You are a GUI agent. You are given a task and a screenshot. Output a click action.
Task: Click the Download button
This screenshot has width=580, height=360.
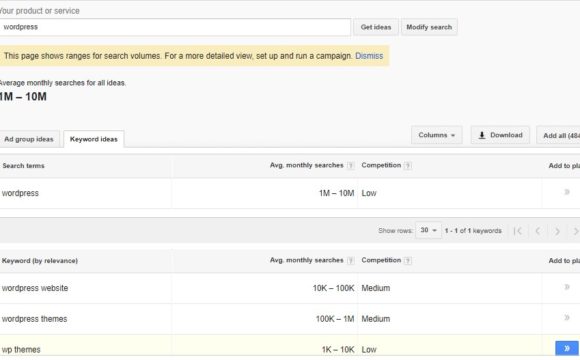(x=500, y=135)
